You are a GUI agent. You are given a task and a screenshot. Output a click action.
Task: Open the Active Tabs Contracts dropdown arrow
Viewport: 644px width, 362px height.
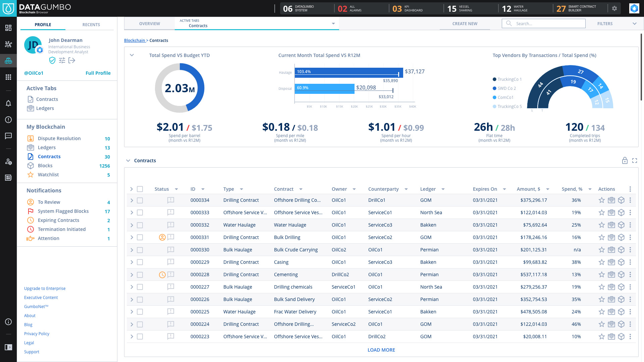[333, 23]
